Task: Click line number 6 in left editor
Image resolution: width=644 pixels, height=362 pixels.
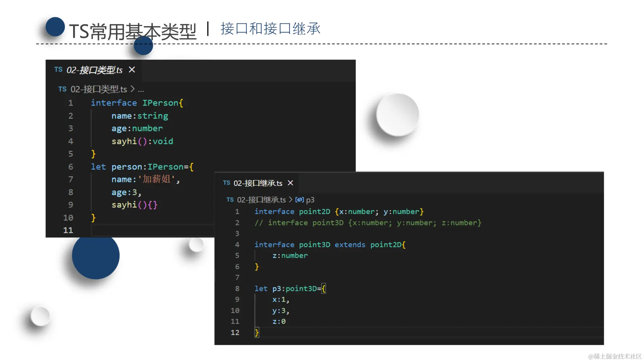Action: click(x=70, y=167)
